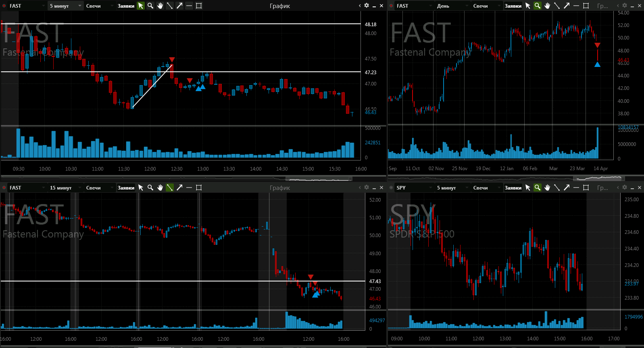Click the График title of FAST 15 минут chart
Image resolution: width=644 pixels, height=348 pixels.
coord(280,188)
